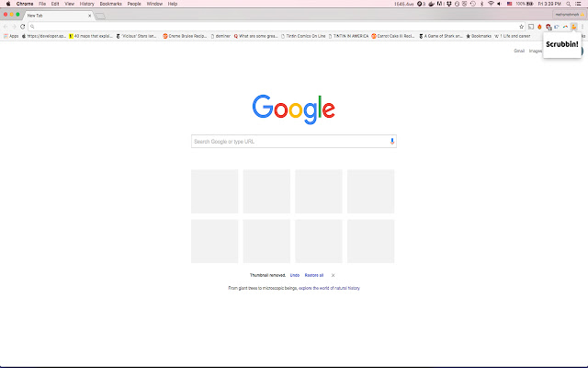Open the Cast extension icon
Viewport: 588px width, 368px height.
pos(531,27)
